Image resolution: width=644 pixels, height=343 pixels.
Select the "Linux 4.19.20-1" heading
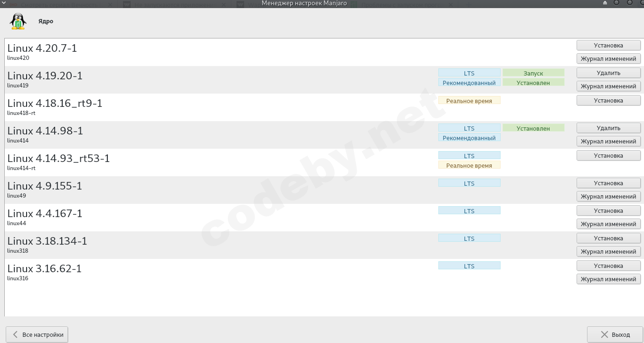coord(45,76)
